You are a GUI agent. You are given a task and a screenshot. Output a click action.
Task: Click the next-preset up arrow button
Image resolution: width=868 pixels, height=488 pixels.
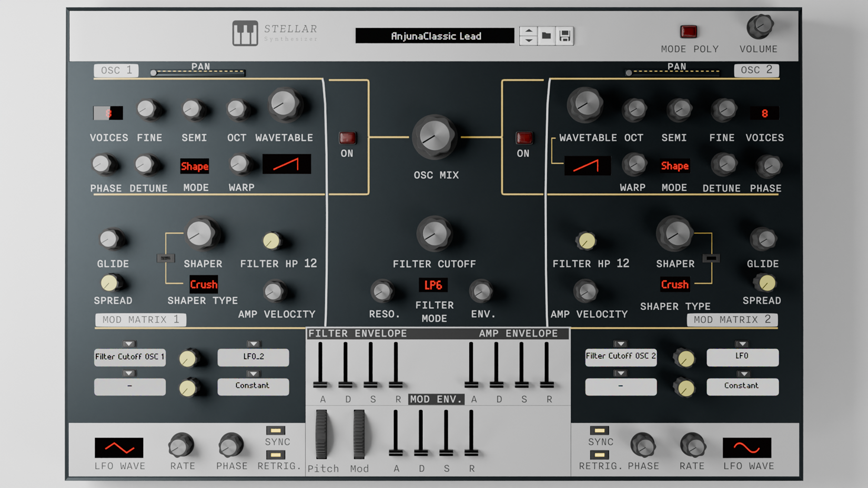[x=528, y=30]
